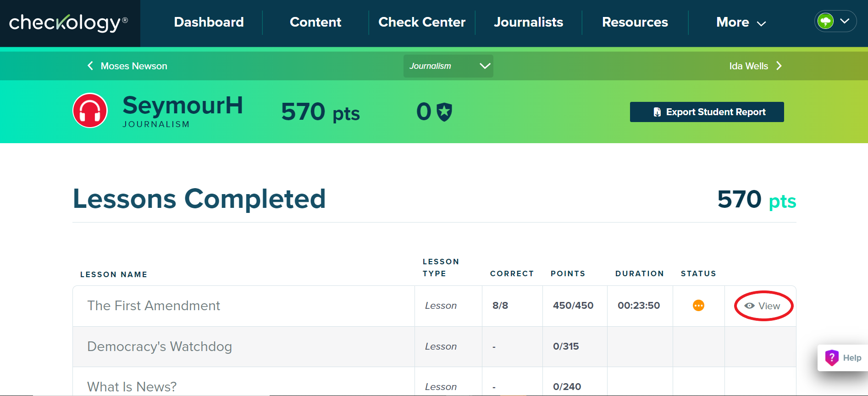Click the green user profile avatar
This screenshot has height=396, width=868.
click(x=826, y=21)
